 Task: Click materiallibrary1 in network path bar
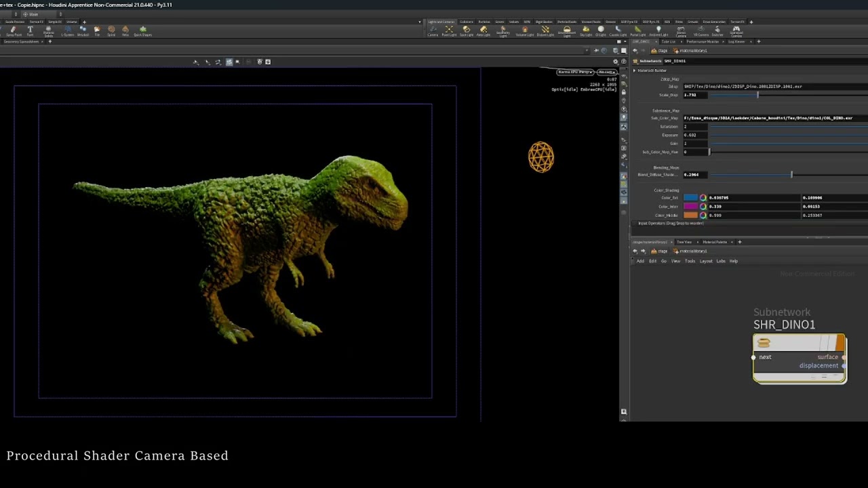coord(690,251)
